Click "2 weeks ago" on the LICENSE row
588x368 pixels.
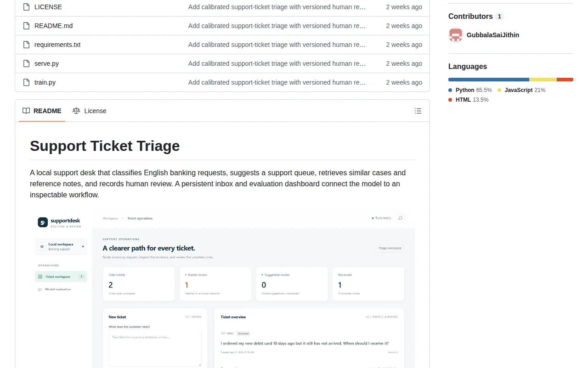pos(404,7)
